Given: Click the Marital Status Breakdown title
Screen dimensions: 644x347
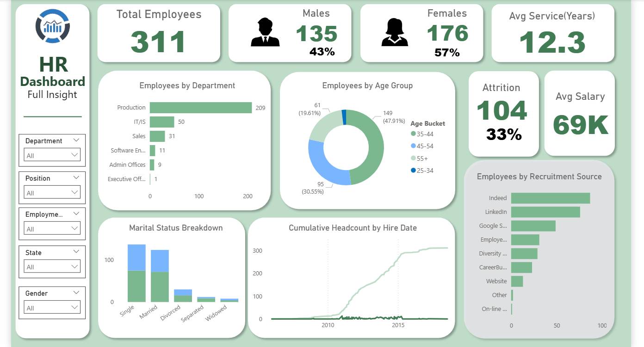Looking at the screenshot, I should (x=176, y=228).
